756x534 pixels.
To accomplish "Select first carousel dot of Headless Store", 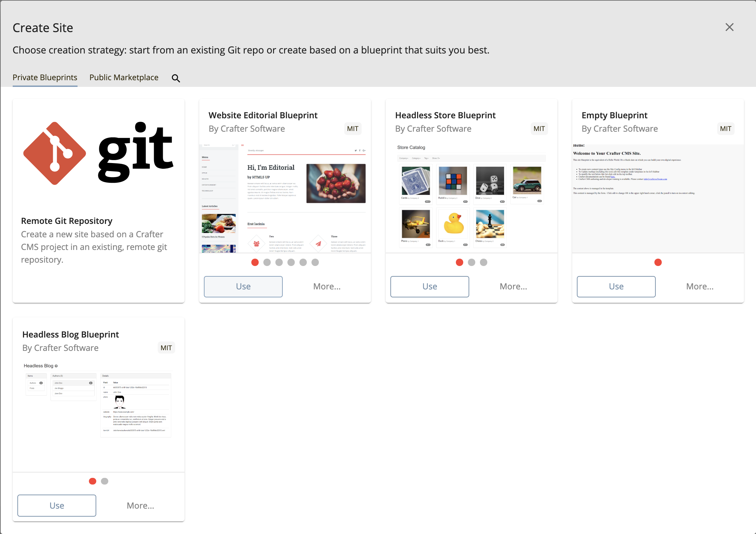I will coord(460,262).
